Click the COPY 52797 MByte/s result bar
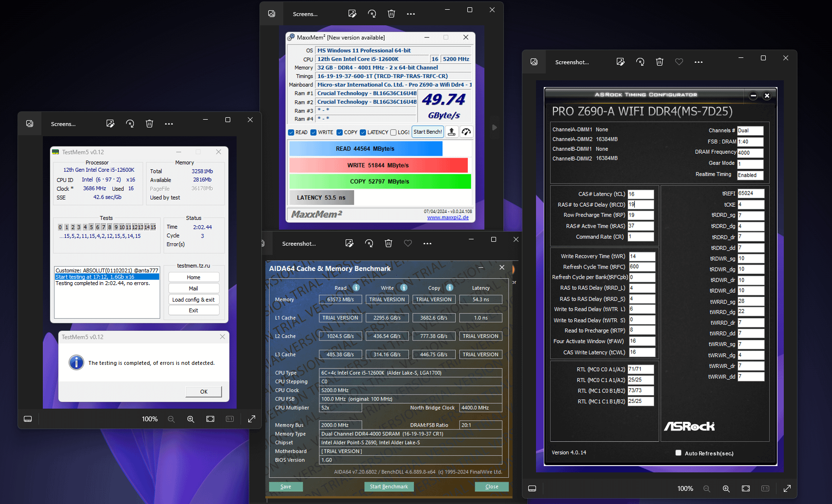The width and height of the screenshot is (832, 504). click(x=380, y=181)
